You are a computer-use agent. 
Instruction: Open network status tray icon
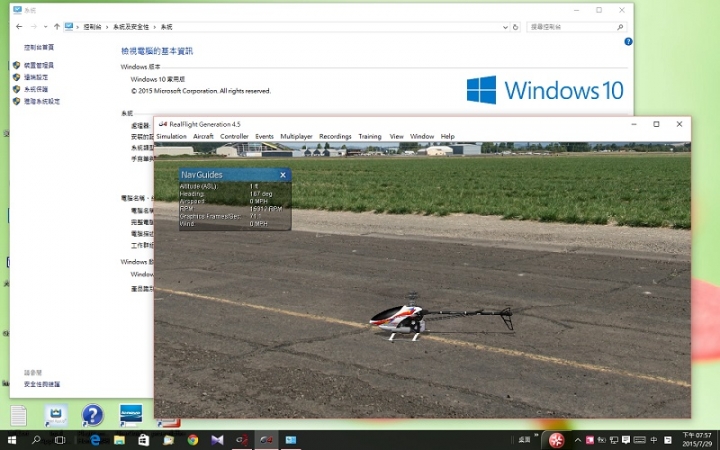[613, 440]
